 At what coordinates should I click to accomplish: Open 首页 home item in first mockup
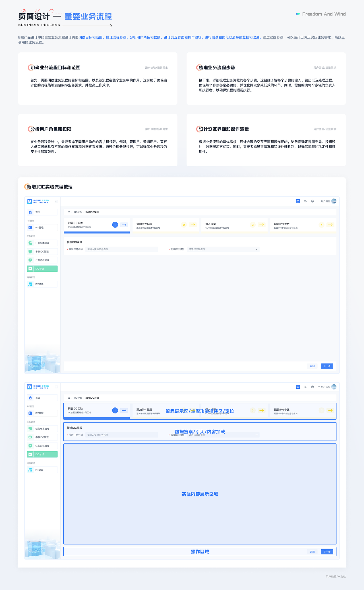tap(42, 212)
